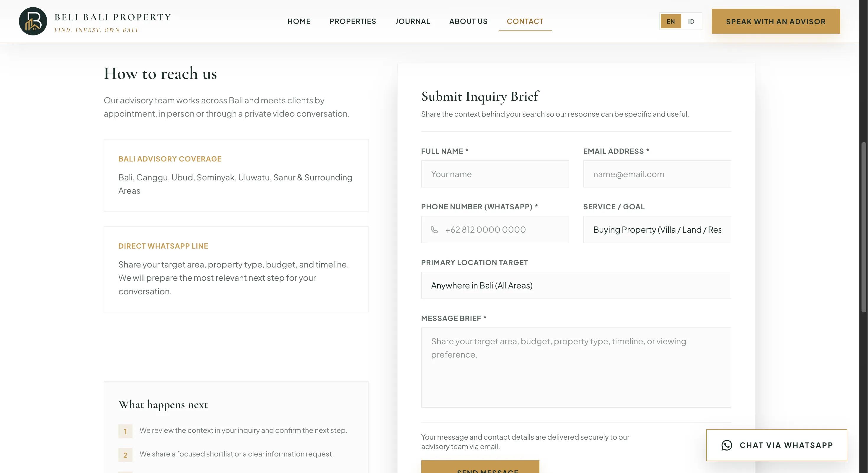868x473 pixels.
Task: Click 'We share a focused shortlist' text
Action: 236,454
